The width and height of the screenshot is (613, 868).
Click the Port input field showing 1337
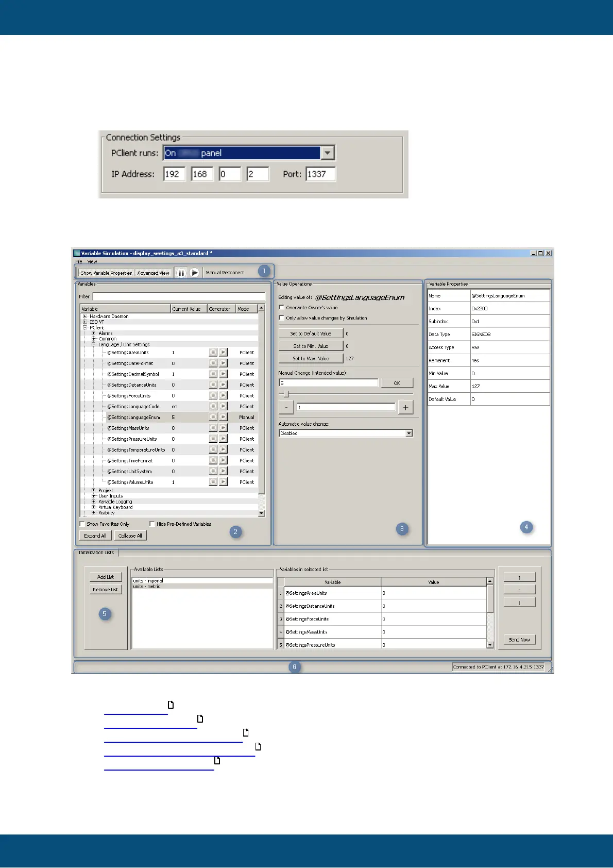(320, 174)
